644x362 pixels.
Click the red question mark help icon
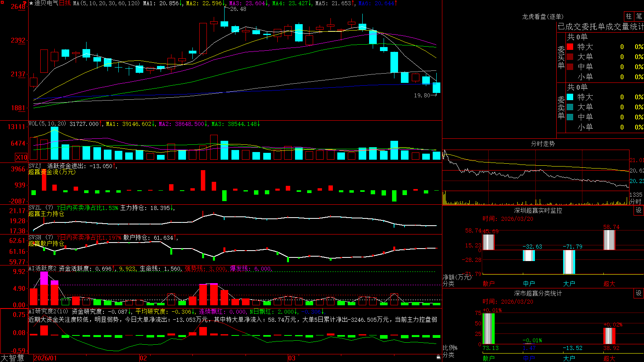[25, 4]
